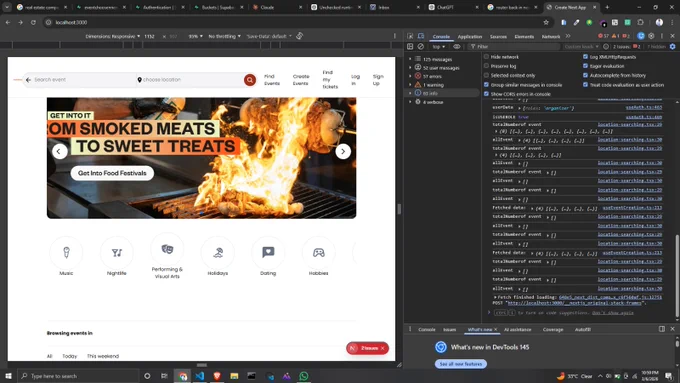Open the zoom percentage dropdown
The height and width of the screenshot is (383, 680).
click(x=196, y=36)
